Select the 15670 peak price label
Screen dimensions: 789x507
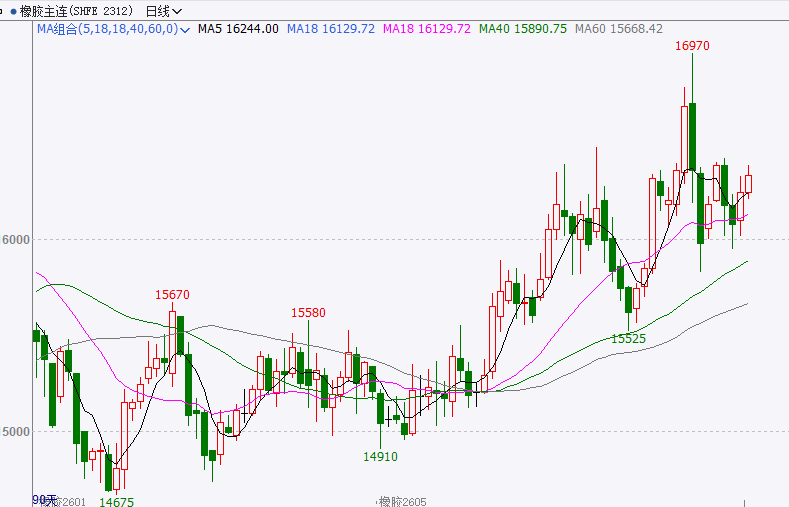click(172, 294)
